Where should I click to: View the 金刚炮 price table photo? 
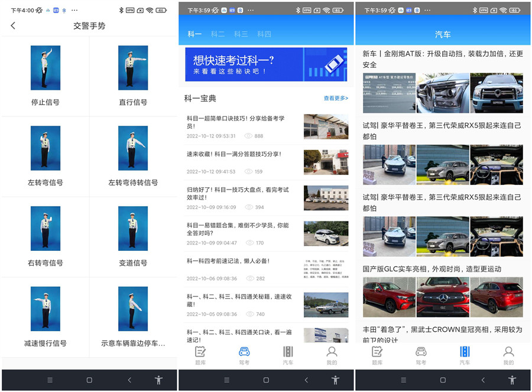pyautogui.click(x=389, y=93)
